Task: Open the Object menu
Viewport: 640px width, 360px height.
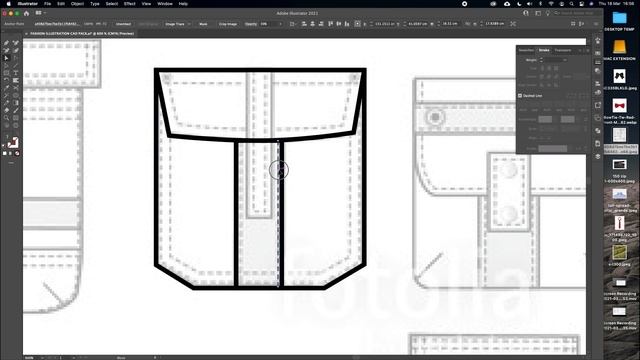Action: [78, 4]
